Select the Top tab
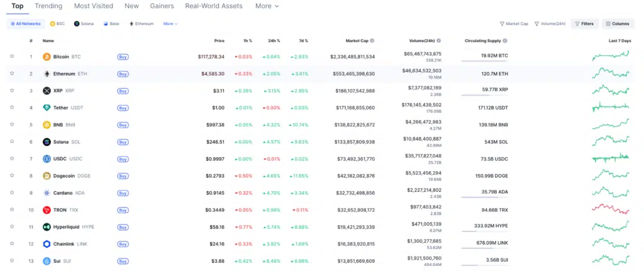 17,6
